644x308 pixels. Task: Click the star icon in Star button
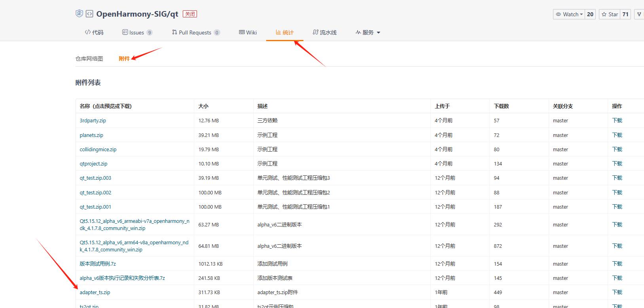(604, 14)
